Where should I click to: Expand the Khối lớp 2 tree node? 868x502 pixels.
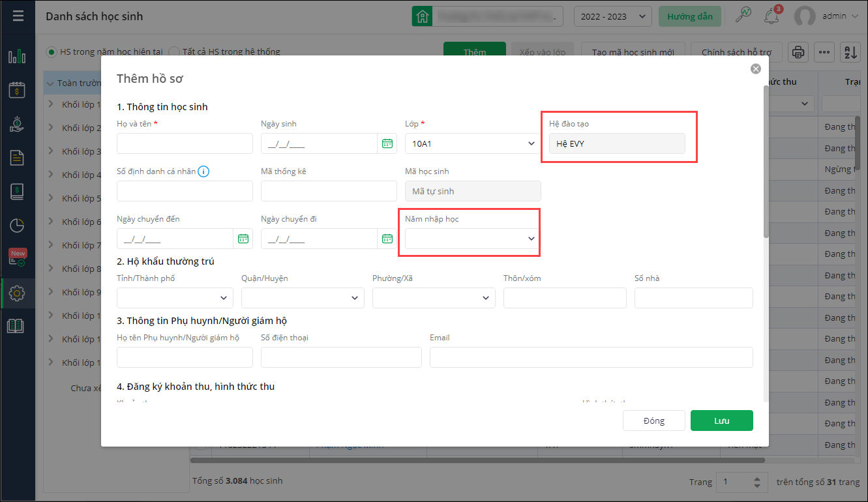tap(51, 128)
